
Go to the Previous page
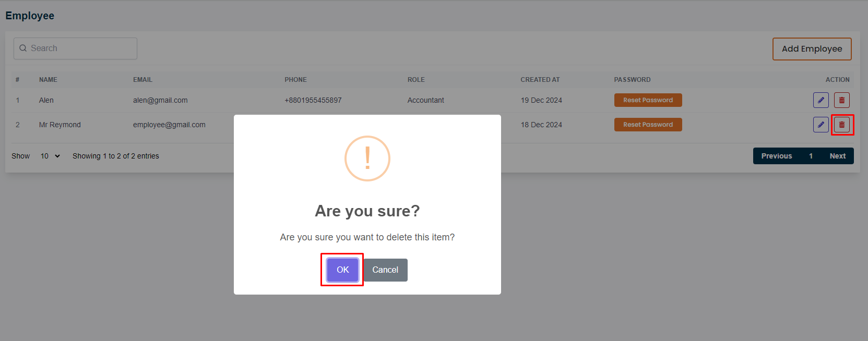click(x=776, y=156)
